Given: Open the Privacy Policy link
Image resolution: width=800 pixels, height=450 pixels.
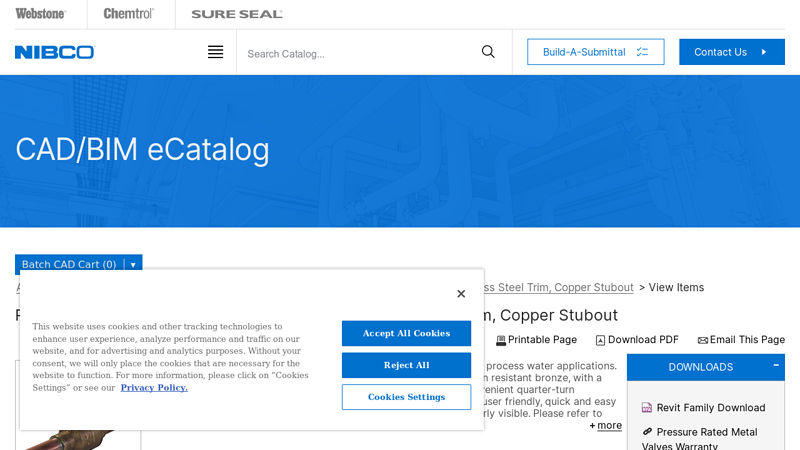Looking at the screenshot, I should tap(154, 388).
